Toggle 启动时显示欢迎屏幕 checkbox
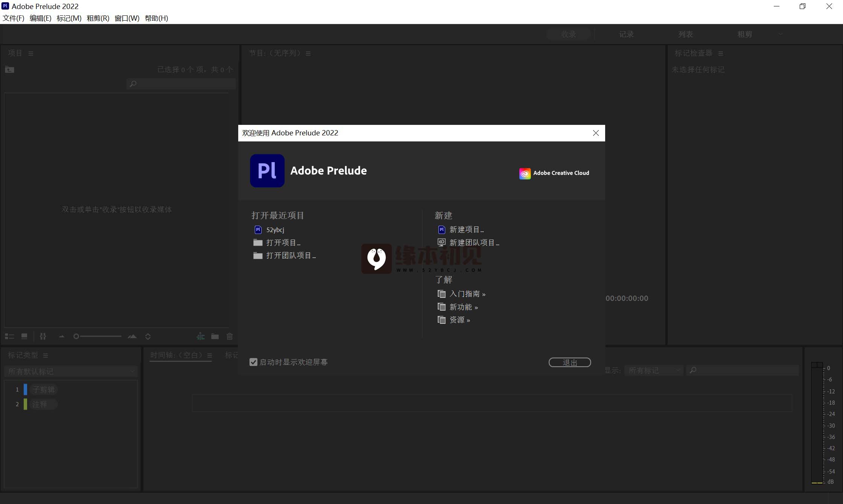This screenshot has height=504, width=843. click(253, 362)
